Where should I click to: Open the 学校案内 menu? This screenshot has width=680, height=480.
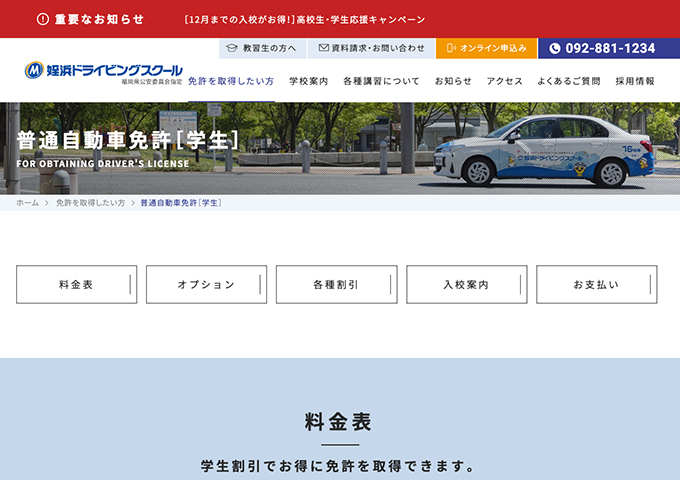[x=309, y=81]
